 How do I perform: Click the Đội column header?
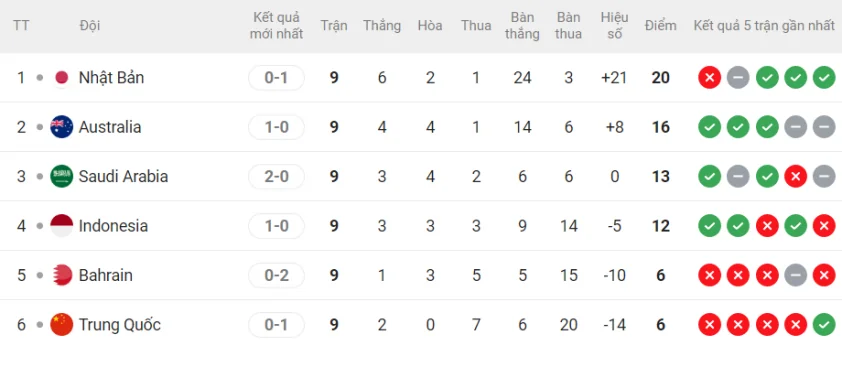pos(90,25)
